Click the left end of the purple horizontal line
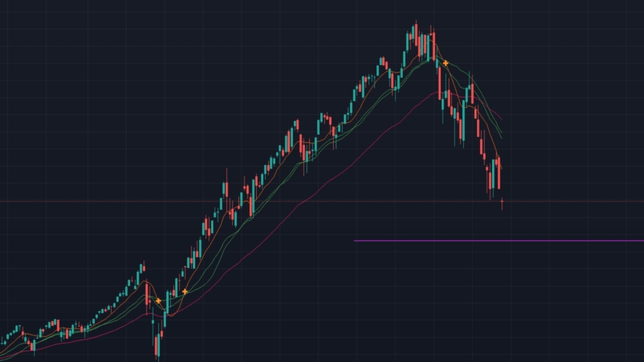This screenshot has height=362, width=644. point(355,241)
